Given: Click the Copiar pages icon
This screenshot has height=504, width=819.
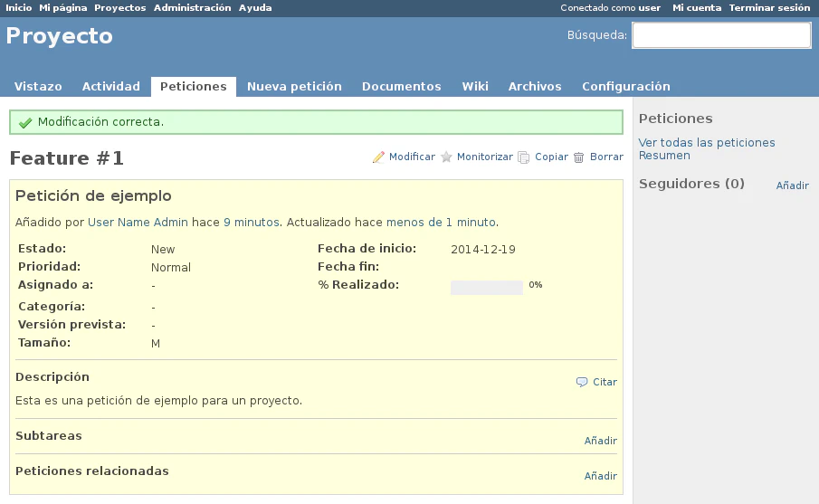Looking at the screenshot, I should click(523, 157).
